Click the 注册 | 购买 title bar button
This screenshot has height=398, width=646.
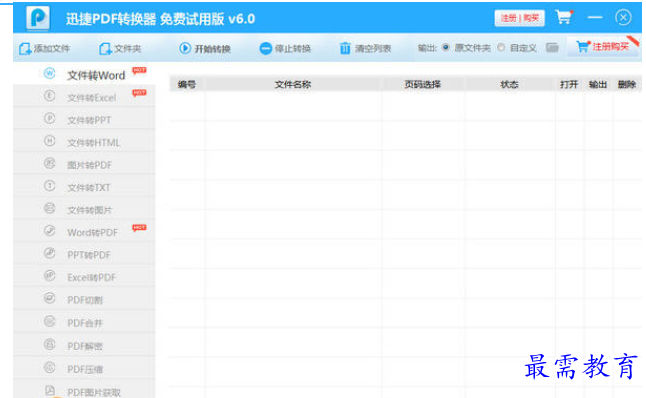520,18
